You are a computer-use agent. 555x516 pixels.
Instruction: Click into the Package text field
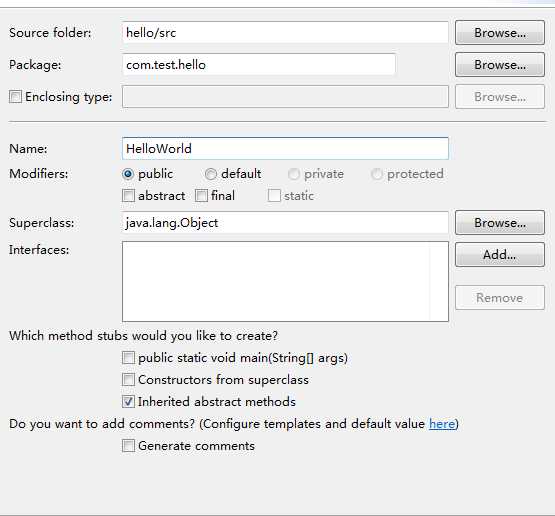pyautogui.click(x=259, y=64)
